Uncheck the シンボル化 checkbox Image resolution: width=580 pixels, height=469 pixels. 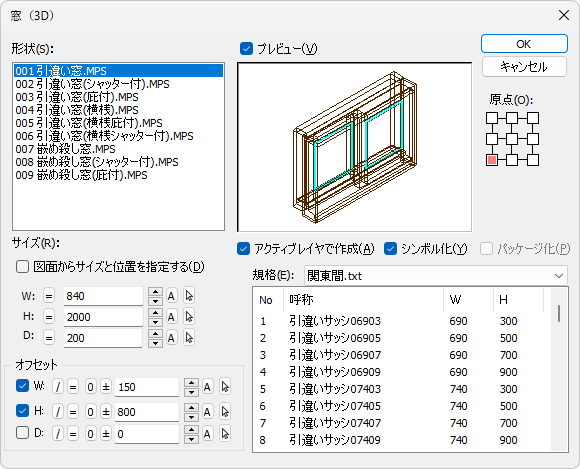pos(390,249)
